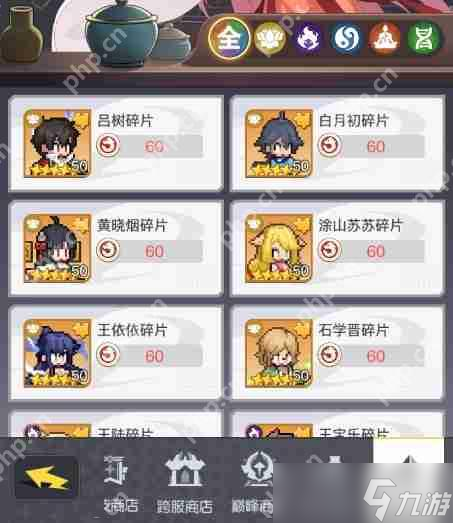Click 黄晓烟碎片 character portrait
453x523 pixels.
click(x=57, y=248)
